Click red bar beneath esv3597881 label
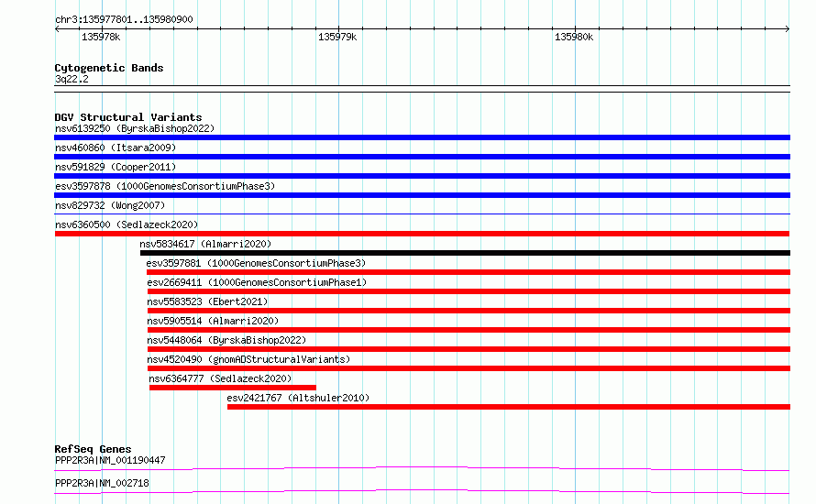The height and width of the screenshot is (504, 816). (469, 272)
